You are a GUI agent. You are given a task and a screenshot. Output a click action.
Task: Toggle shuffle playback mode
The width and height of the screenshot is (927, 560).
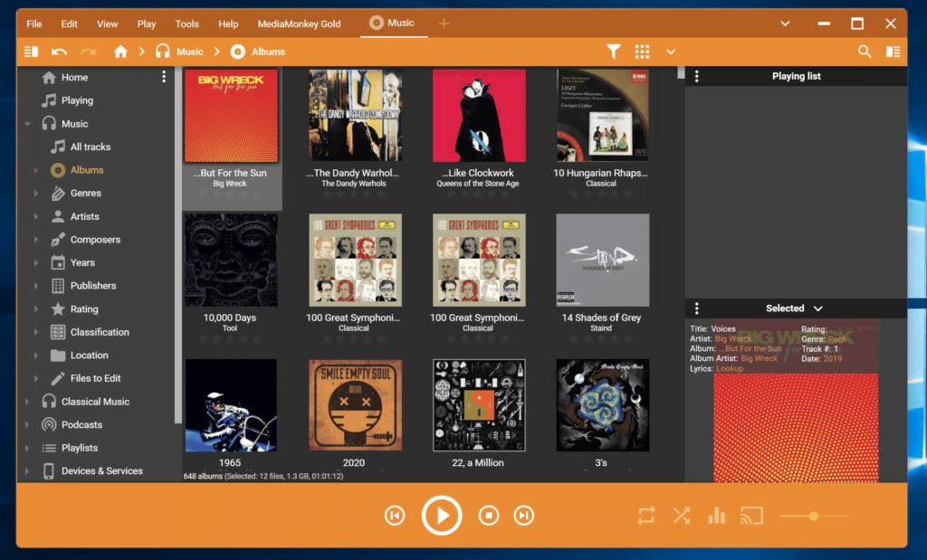click(681, 516)
